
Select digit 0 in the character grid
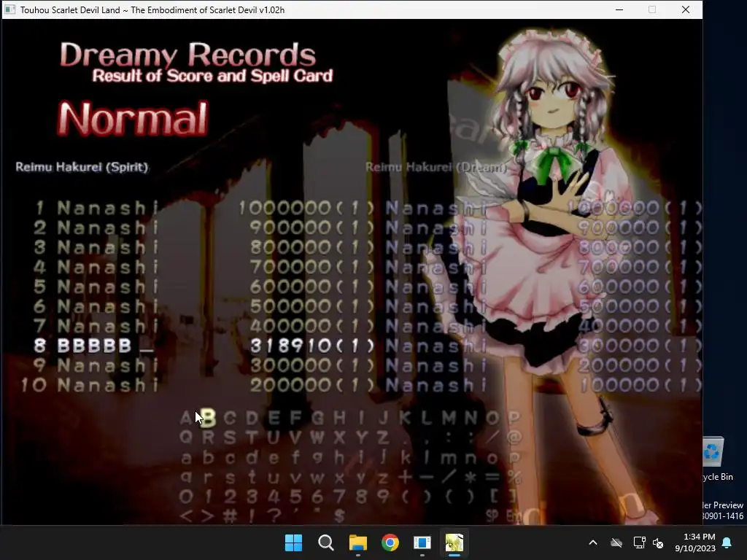pyautogui.click(x=186, y=497)
